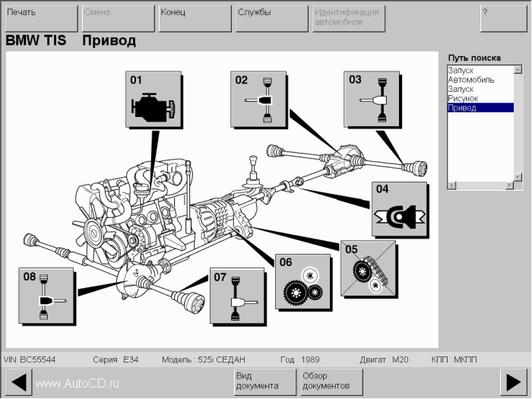
Task: Open the Службы menu button
Action: point(272,19)
